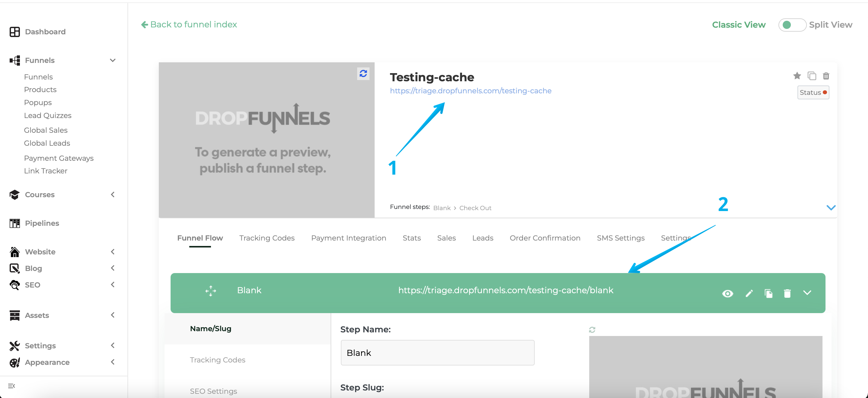Image resolution: width=868 pixels, height=398 pixels.
Task: Expand the Appearance sidebar section
Action: (112, 362)
